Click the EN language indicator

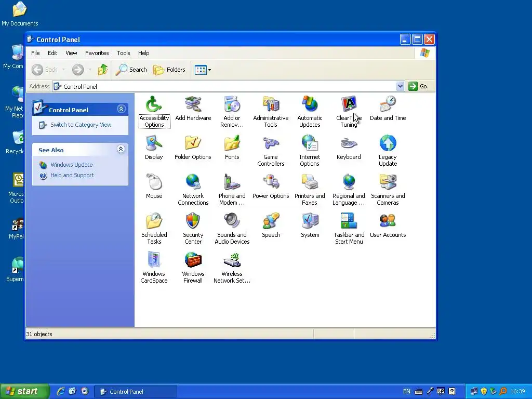pyautogui.click(x=406, y=392)
